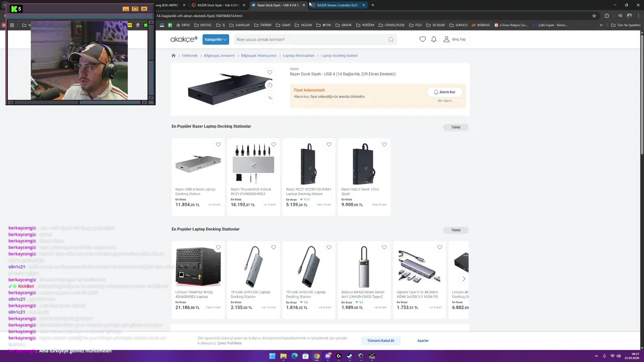Open Laptop Aksesuarları breadcrumb link
This screenshot has height=362, width=644.
coord(298,56)
